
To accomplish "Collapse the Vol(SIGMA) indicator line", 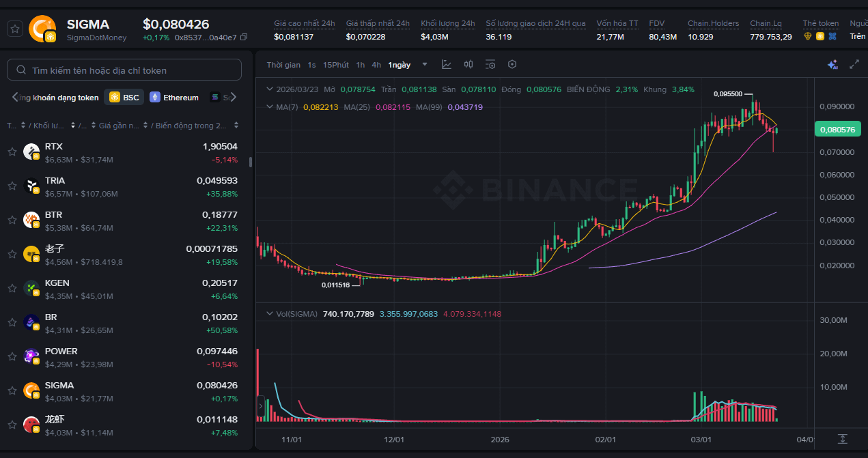I will [270, 314].
